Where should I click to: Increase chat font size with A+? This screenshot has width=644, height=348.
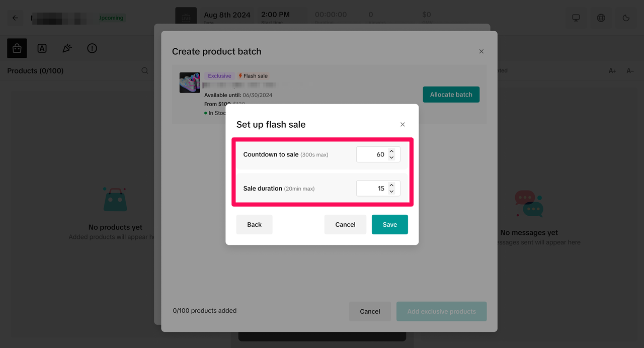(x=612, y=71)
